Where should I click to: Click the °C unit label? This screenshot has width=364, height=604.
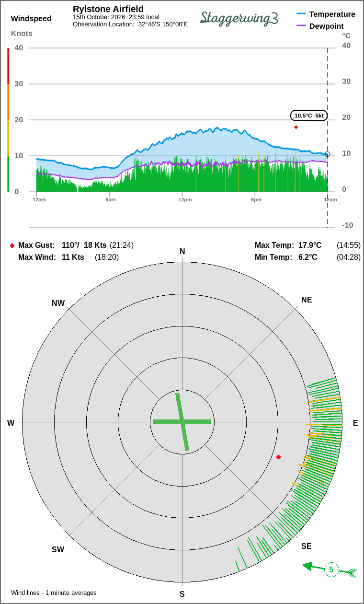pos(346,35)
